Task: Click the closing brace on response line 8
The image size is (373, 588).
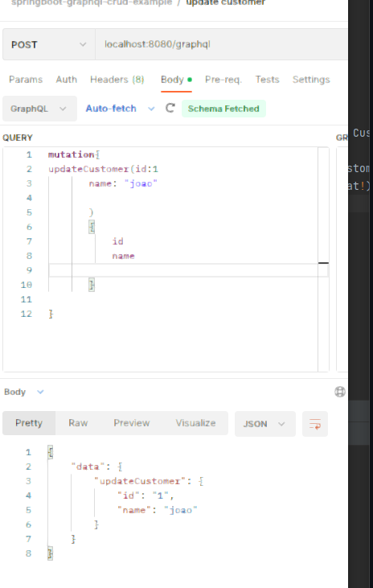Action: point(50,553)
